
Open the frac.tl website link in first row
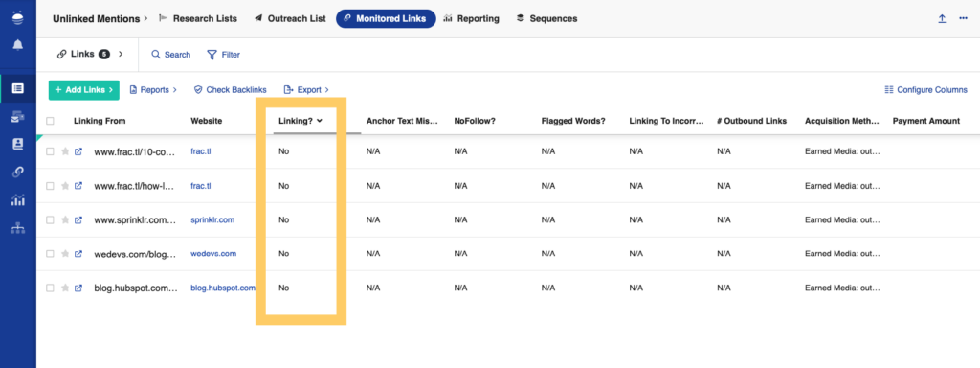[201, 151]
